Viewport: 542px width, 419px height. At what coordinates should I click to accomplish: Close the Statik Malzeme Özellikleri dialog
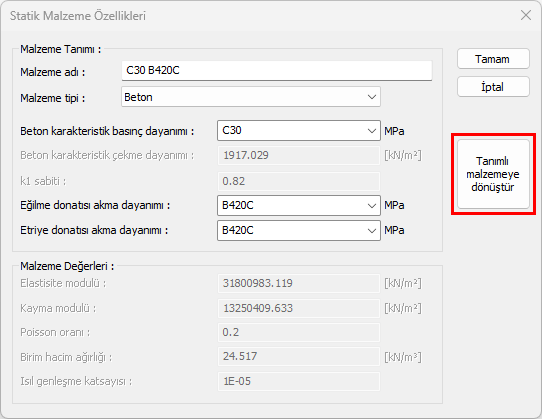pos(526,15)
